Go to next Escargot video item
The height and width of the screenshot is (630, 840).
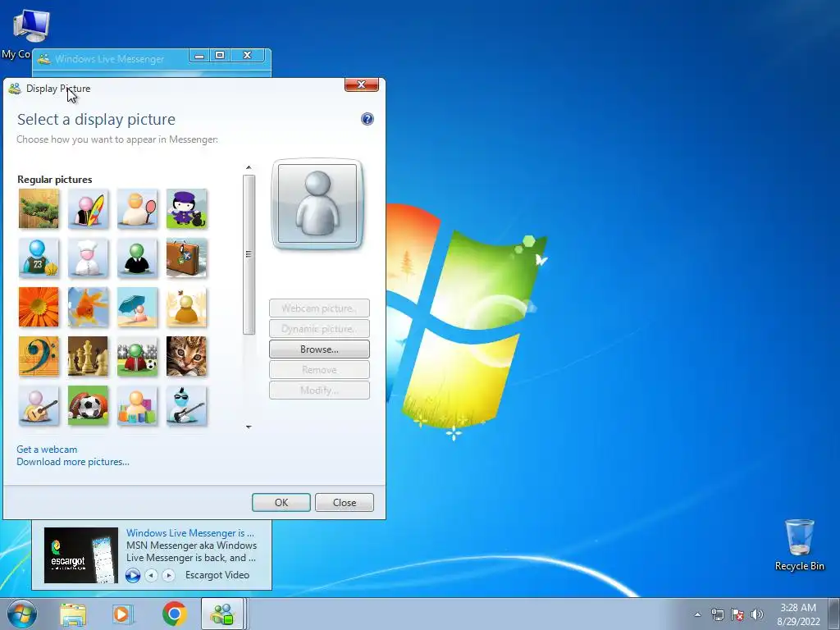click(x=168, y=575)
